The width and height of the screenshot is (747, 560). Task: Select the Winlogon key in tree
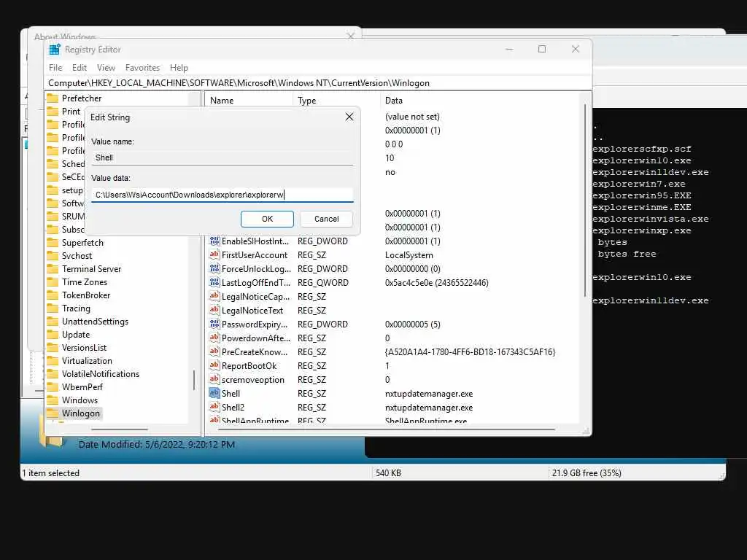[x=80, y=413]
